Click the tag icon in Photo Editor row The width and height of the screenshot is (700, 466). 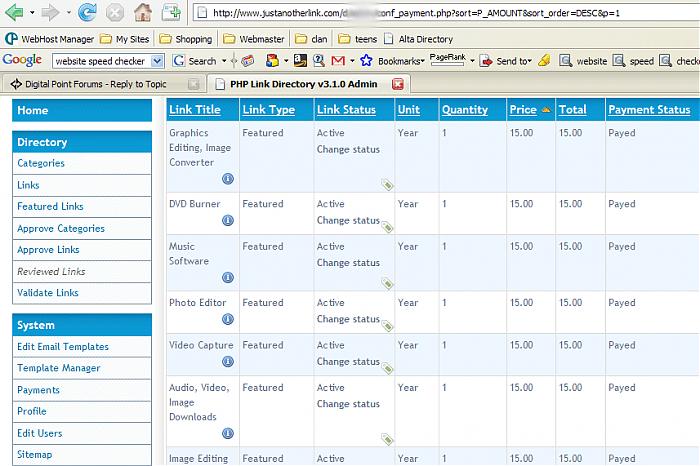(x=388, y=326)
